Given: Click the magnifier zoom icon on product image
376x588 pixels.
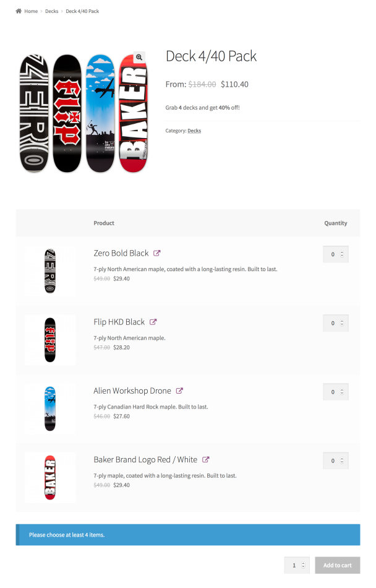Looking at the screenshot, I should click(x=139, y=57).
